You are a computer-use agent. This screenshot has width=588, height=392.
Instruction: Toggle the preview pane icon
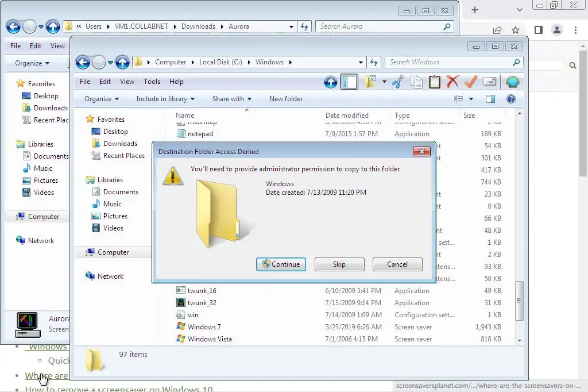tap(490, 99)
